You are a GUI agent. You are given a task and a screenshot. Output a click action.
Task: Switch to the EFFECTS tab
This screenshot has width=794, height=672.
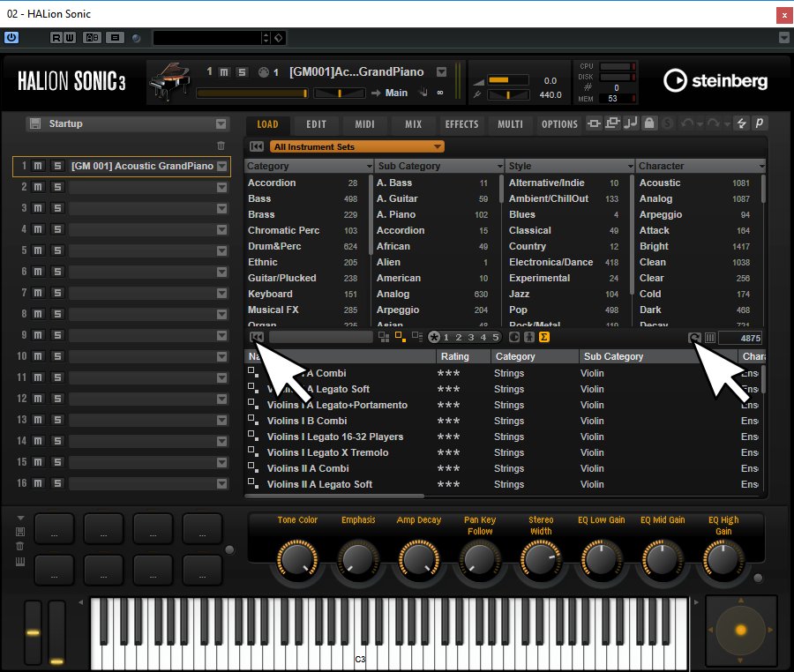(x=461, y=124)
